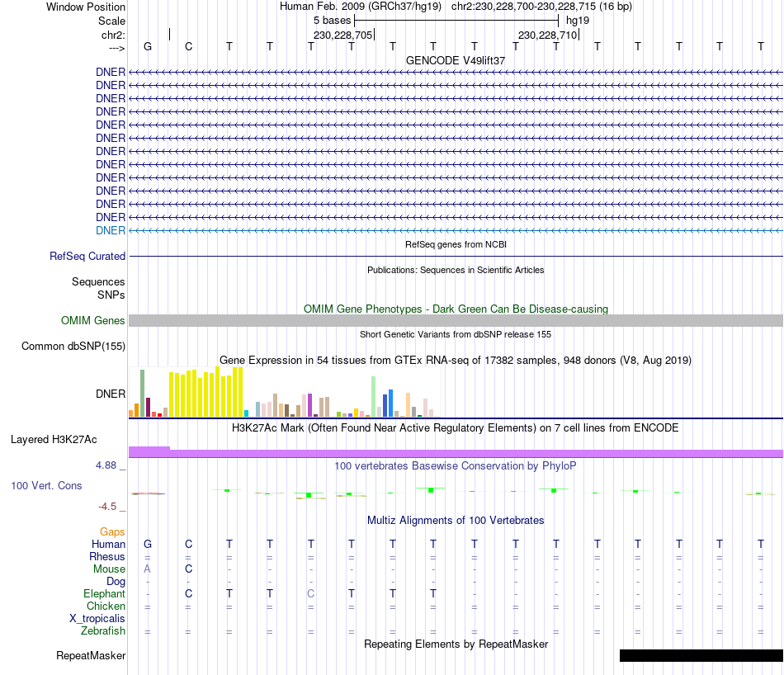Image resolution: width=784 pixels, height=675 pixels.
Task: Select the X_tropicalis alignment row label
Action: coord(97,619)
